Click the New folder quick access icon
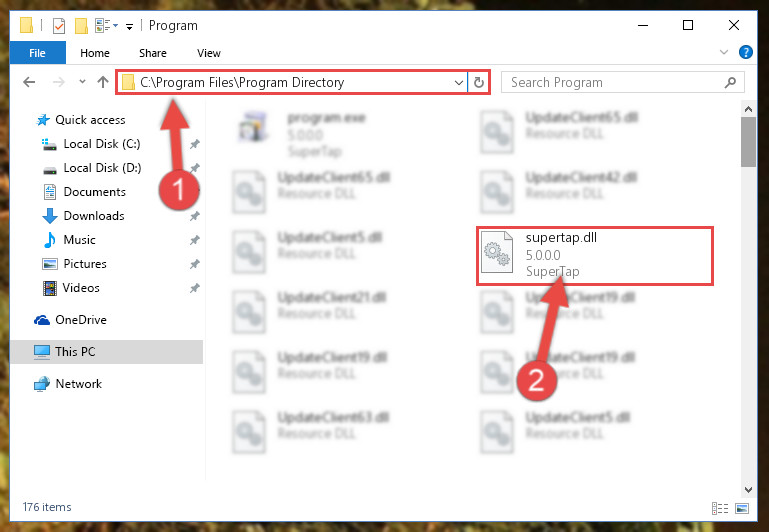This screenshot has height=532, width=769. coord(81,25)
